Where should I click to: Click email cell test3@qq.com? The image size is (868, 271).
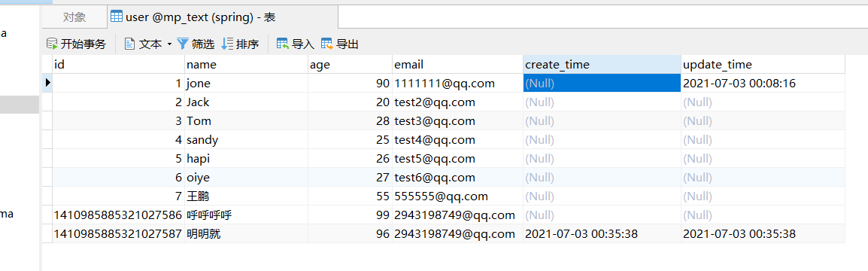[457, 120]
